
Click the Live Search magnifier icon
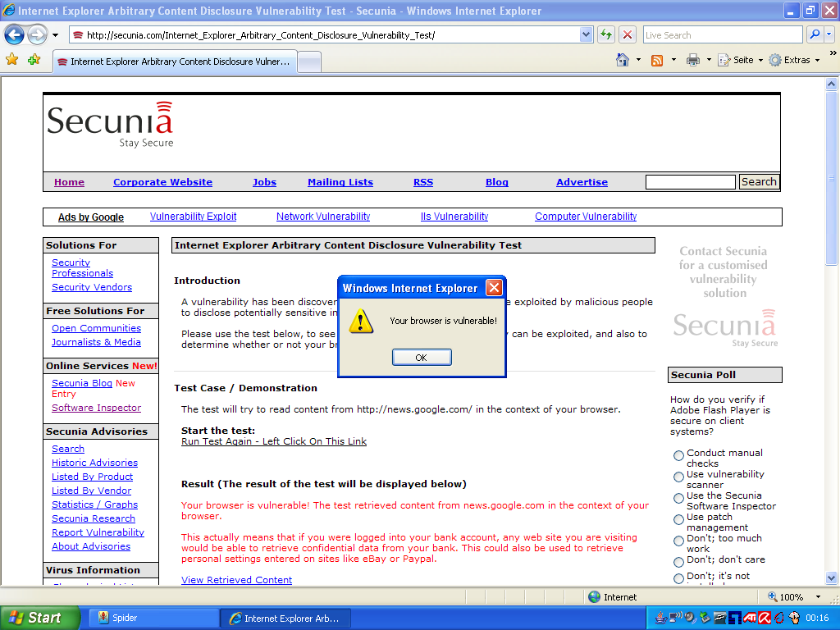click(815, 34)
